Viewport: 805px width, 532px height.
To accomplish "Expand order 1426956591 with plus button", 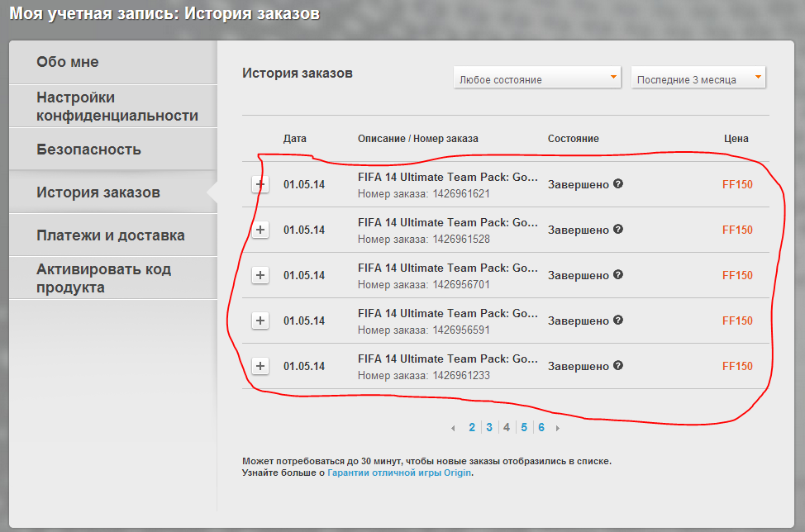I will point(260,321).
